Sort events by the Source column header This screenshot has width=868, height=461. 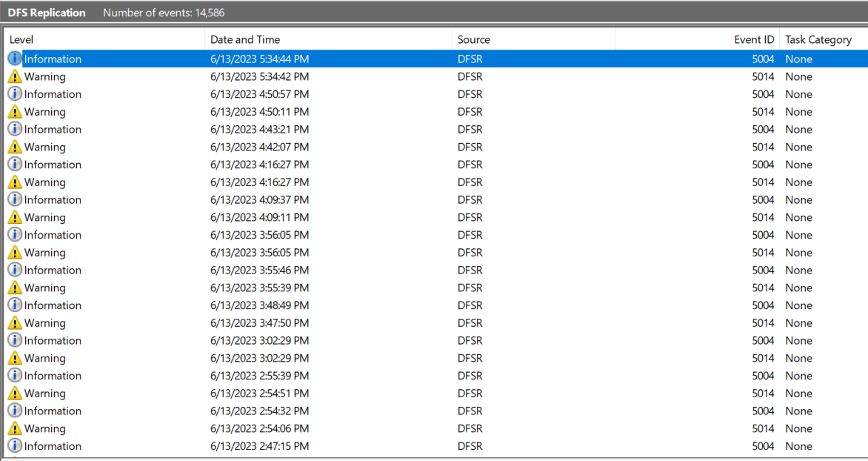tap(534, 39)
